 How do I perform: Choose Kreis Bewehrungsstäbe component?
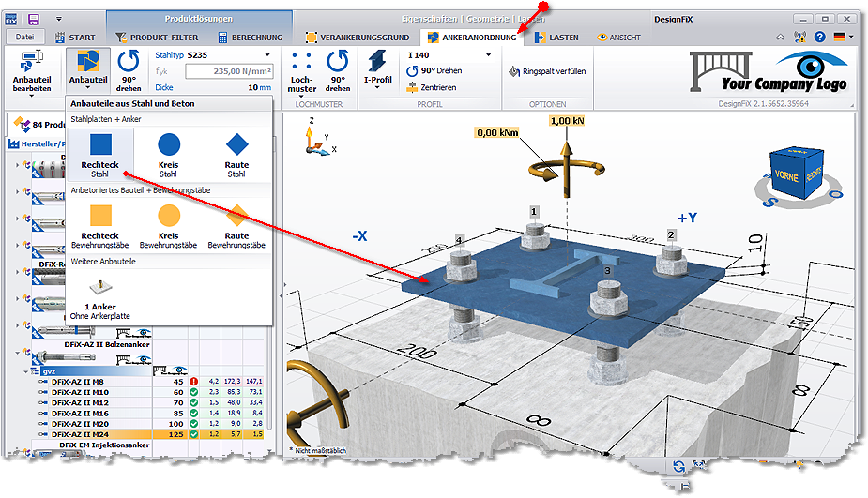(168, 226)
